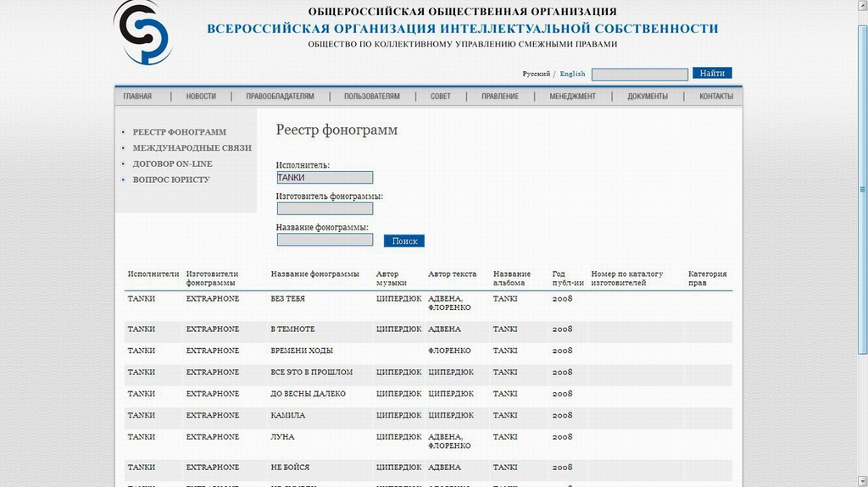Image resolution: width=868 pixels, height=487 pixels.
Task: Click ФЛОРЕНКО in ВРЕМЕНИ ХОДЫ row
Action: coord(449,351)
